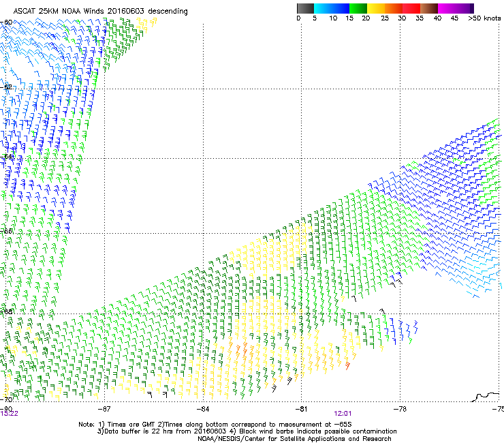Image resolution: width=504 pixels, height=443 pixels.
Task: Click the -84 longitude axis label
Action: 203,409
